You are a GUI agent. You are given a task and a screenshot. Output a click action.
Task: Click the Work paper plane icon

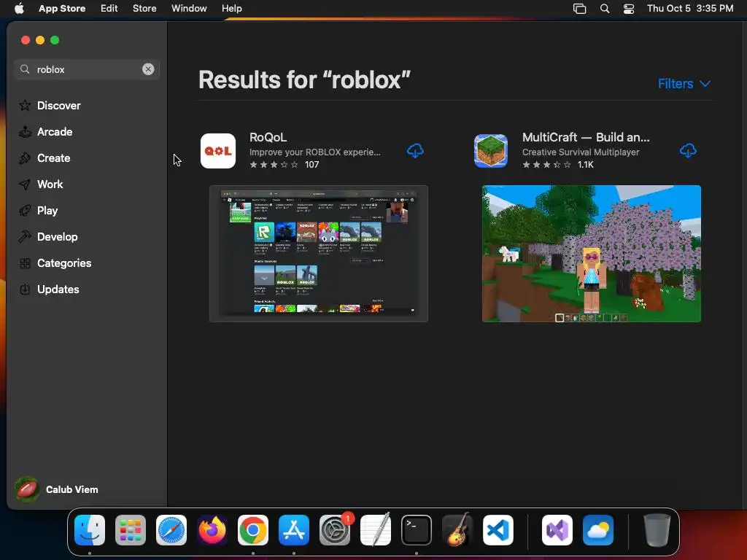pos(25,184)
